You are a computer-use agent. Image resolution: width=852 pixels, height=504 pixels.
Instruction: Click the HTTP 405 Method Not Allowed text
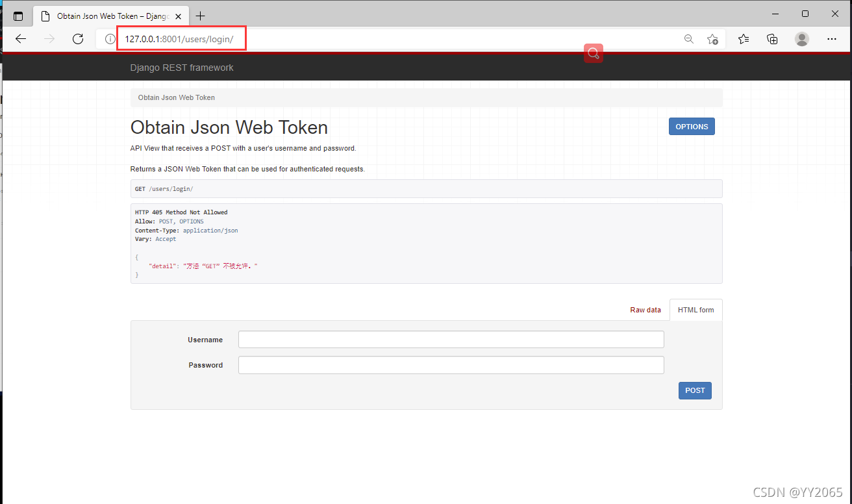click(x=181, y=212)
